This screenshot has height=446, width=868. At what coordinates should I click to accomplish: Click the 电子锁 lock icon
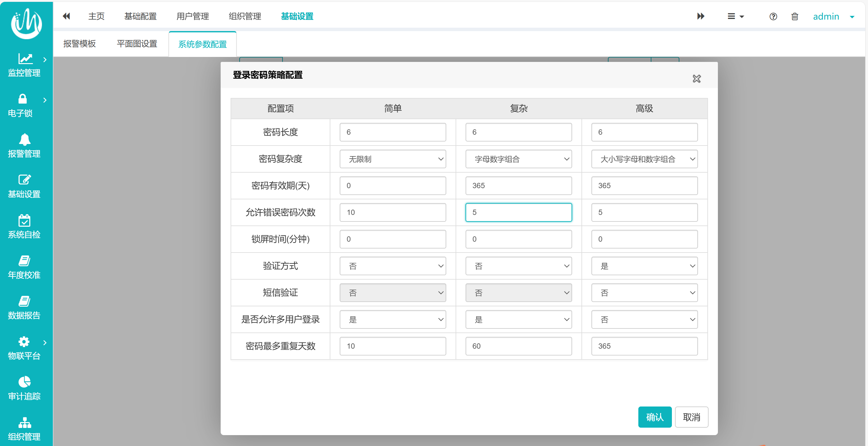pos(23,99)
